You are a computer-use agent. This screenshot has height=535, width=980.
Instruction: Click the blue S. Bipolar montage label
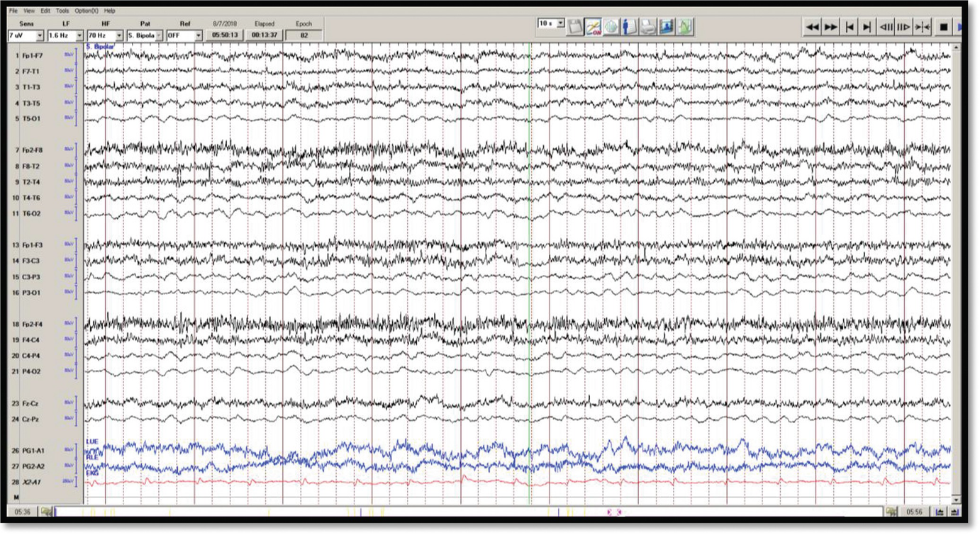[x=99, y=46]
